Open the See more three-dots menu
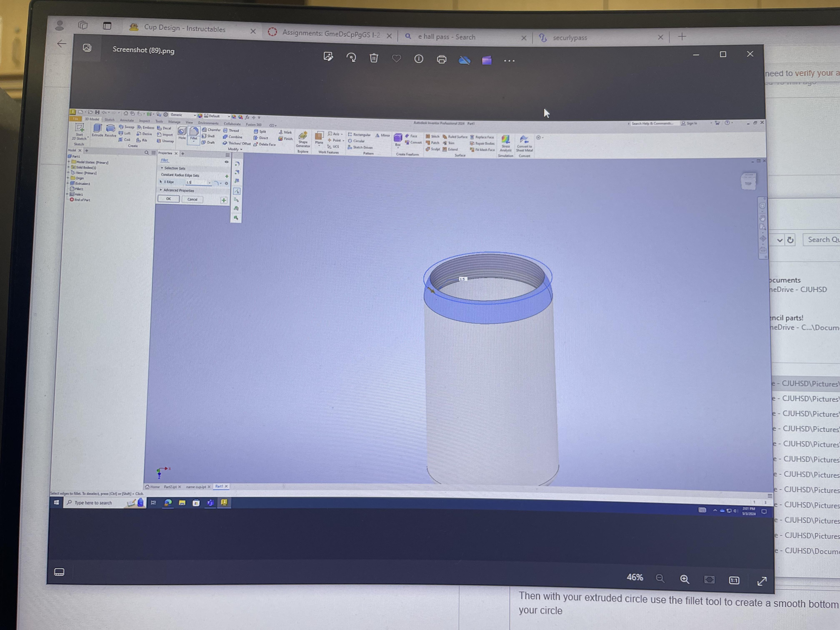This screenshot has width=840, height=630. point(509,61)
